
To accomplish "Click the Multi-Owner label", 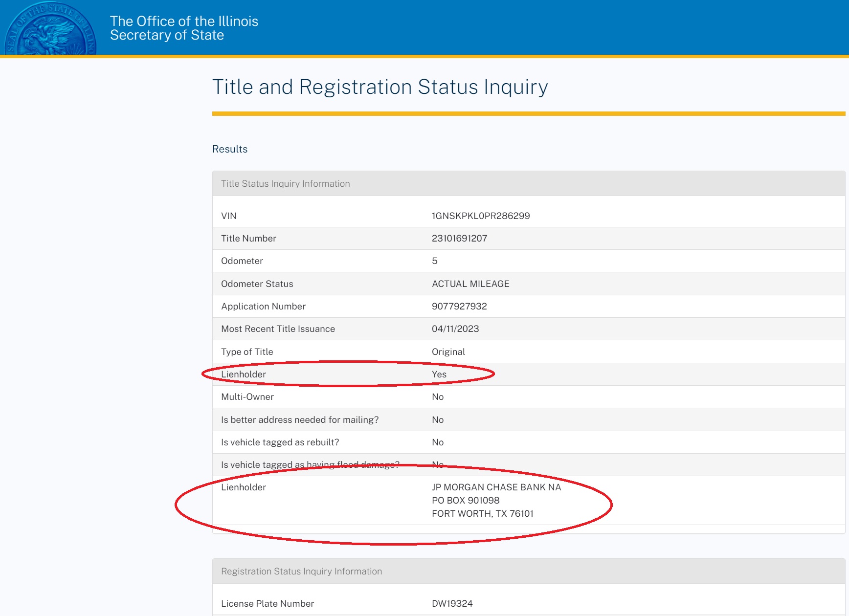I will pyautogui.click(x=247, y=397).
